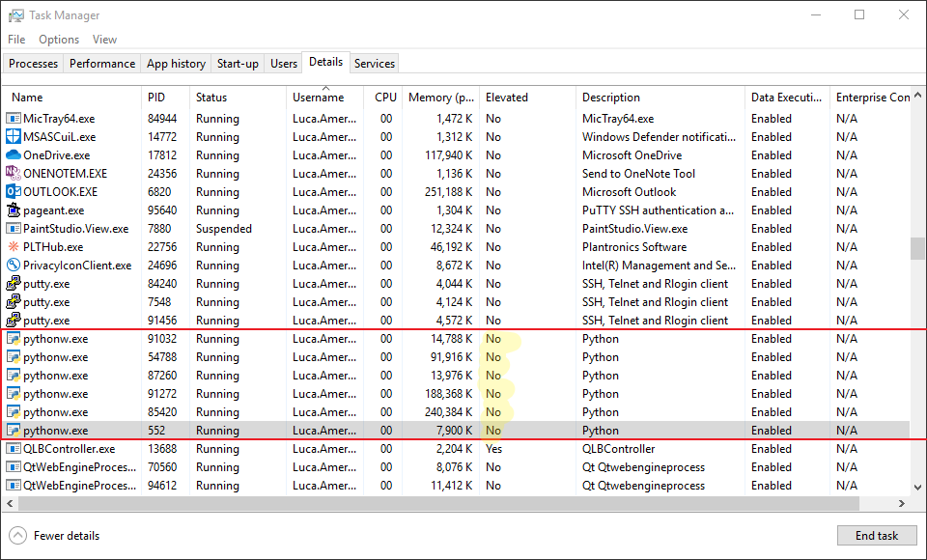This screenshot has height=560, width=927.
Task: Click pythonw.exe icon for PID 54788
Action: tap(13, 357)
